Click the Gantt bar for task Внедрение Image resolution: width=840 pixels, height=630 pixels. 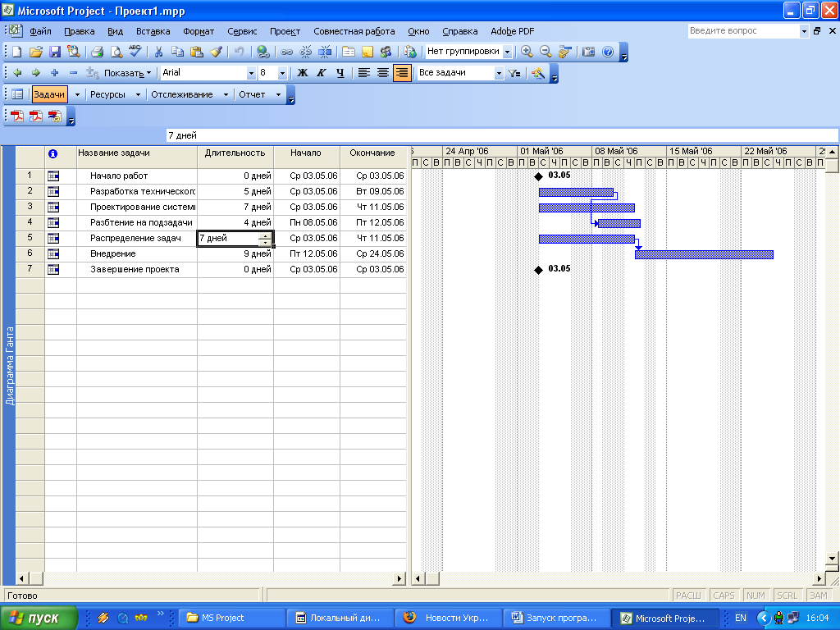(x=704, y=254)
